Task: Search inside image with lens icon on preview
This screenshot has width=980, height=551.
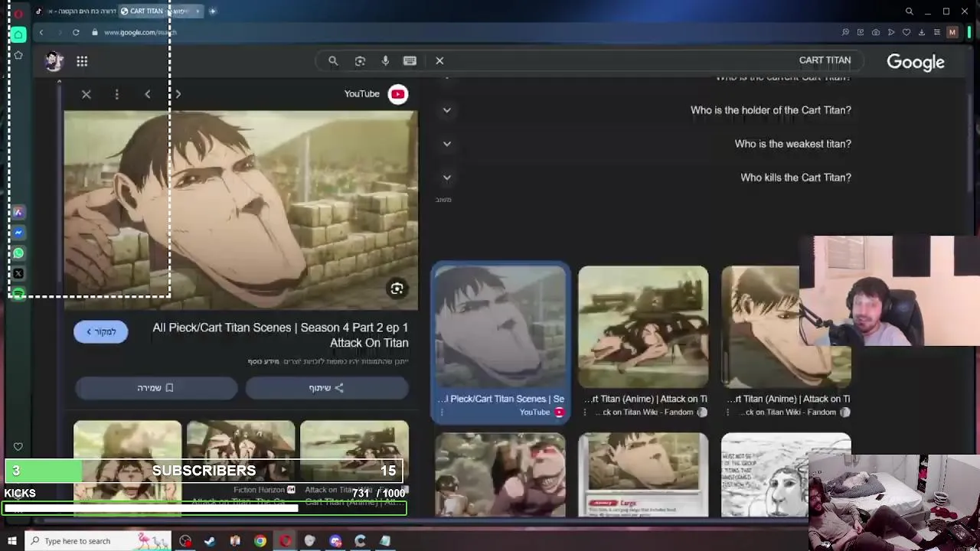Action: click(x=397, y=289)
